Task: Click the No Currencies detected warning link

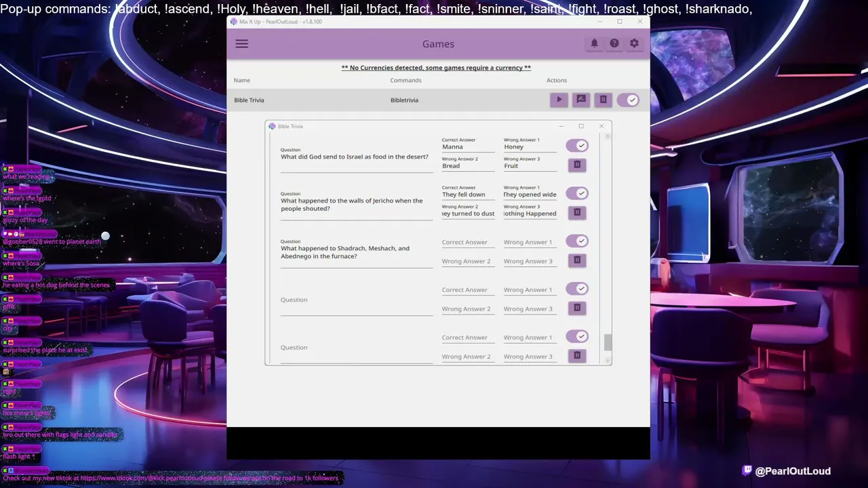Action: click(436, 68)
